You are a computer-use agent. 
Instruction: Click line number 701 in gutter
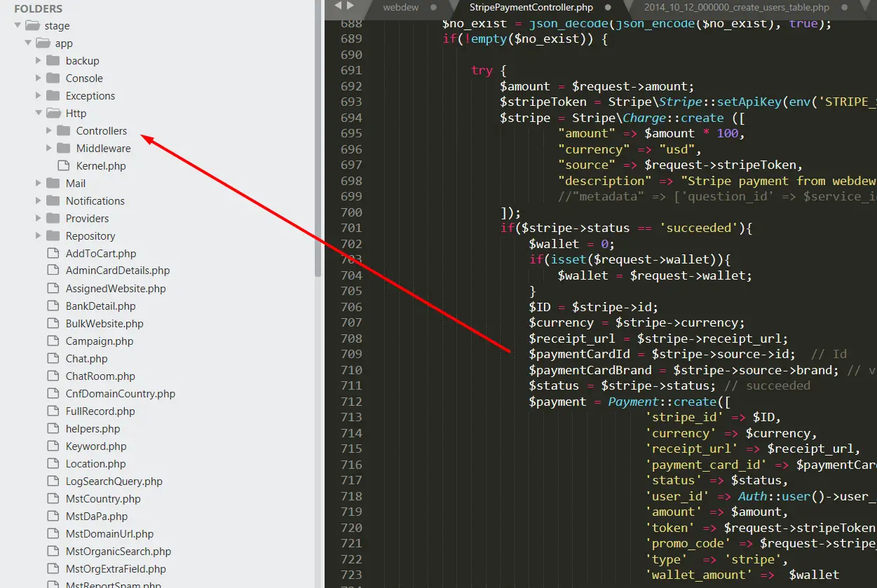(x=351, y=228)
